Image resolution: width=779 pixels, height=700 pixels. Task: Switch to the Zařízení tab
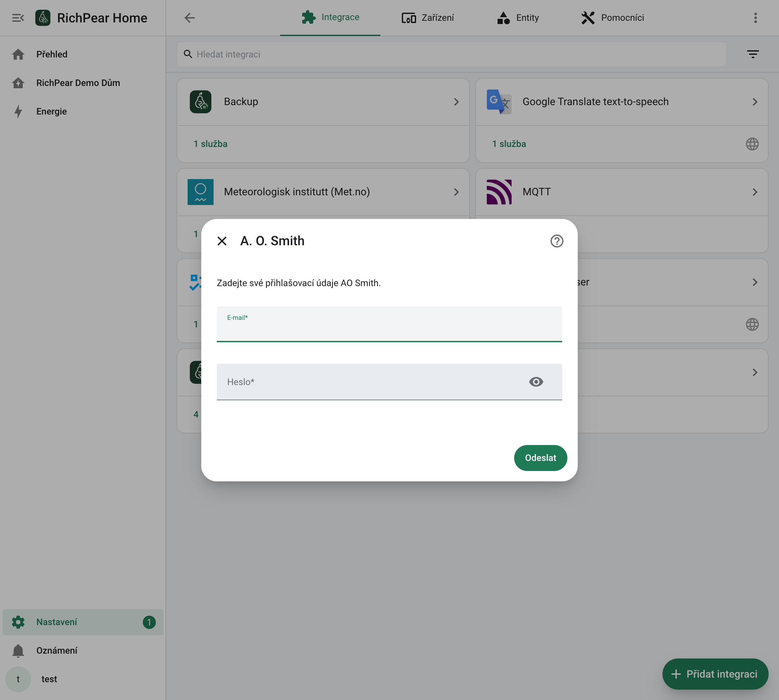(x=428, y=18)
